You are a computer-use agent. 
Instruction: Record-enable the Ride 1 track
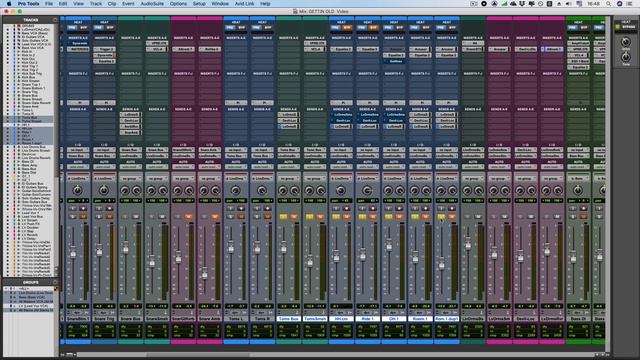pyautogui.click(x=372, y=209)
